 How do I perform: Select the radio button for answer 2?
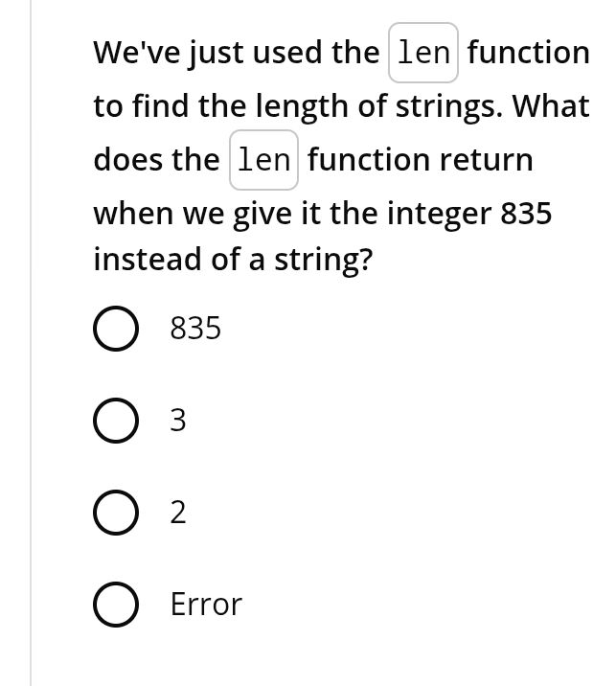tap(114, 514)
